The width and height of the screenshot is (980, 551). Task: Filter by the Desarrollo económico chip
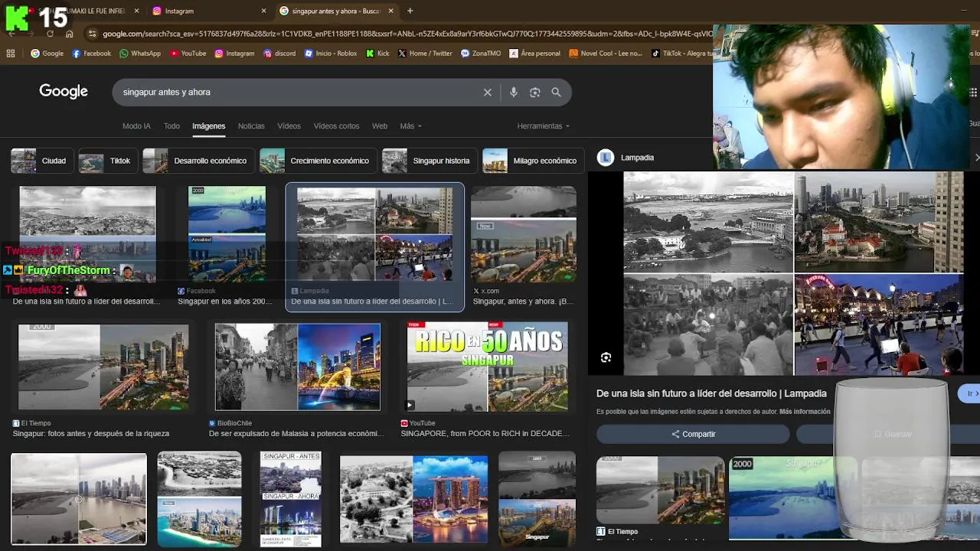click(198, 161)
